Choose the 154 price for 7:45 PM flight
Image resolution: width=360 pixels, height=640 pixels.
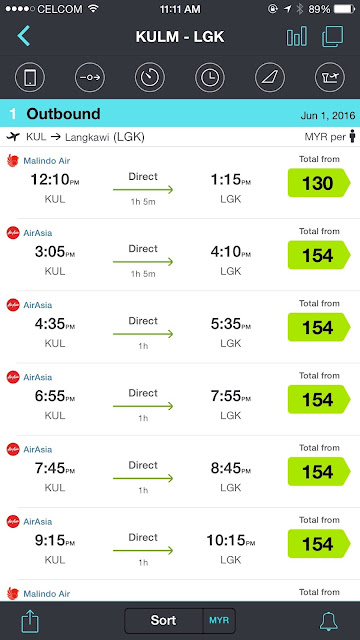pyautogui.click(x=319, y=471)
